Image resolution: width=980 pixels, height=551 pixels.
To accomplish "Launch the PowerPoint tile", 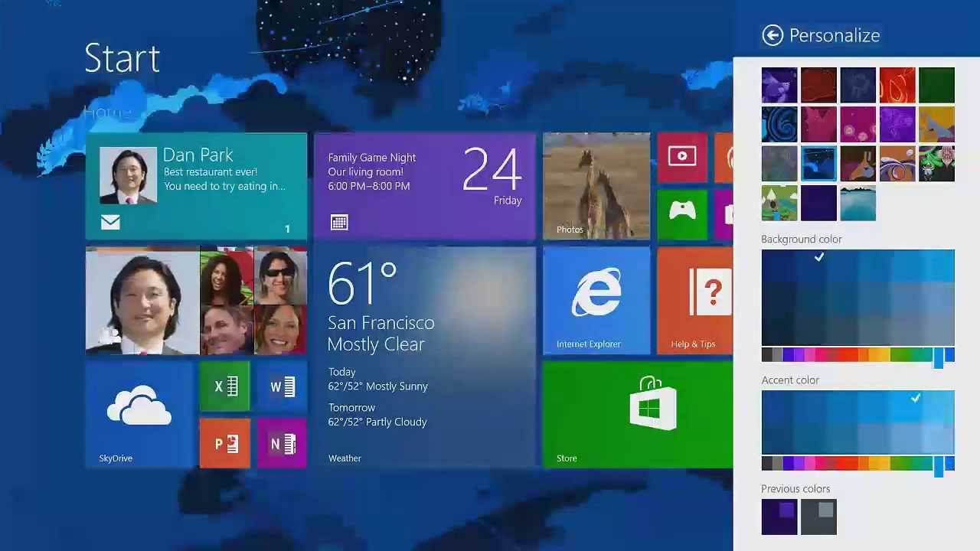I will pyautogui.click(x=225, y=443).
